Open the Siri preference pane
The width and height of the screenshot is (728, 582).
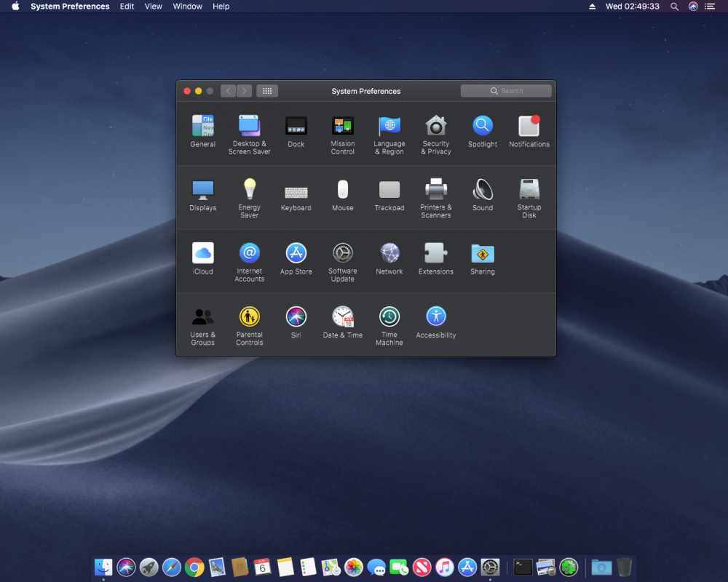point(296,322)
